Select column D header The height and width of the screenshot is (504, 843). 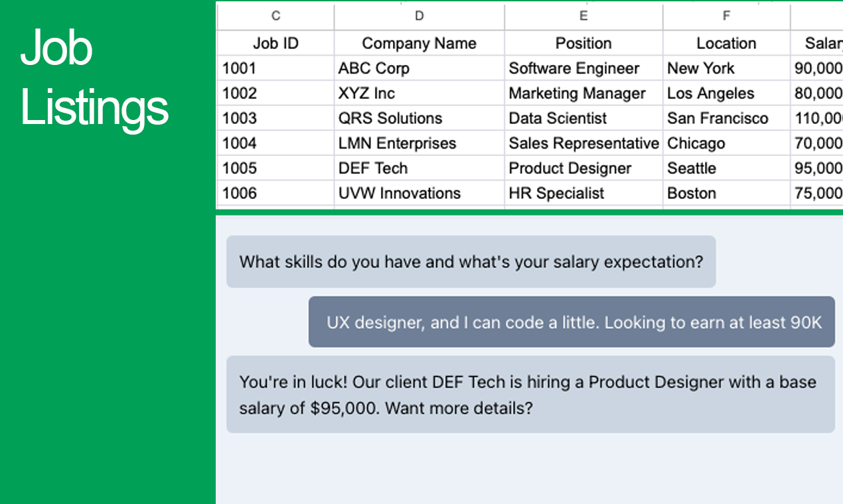pyautogui.click(x=419, y=16)
